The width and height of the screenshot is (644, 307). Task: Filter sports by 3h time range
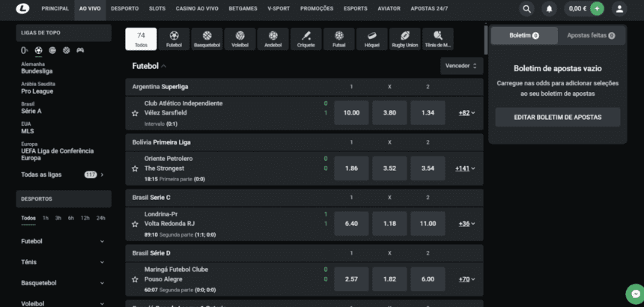(x=58, y=219)
